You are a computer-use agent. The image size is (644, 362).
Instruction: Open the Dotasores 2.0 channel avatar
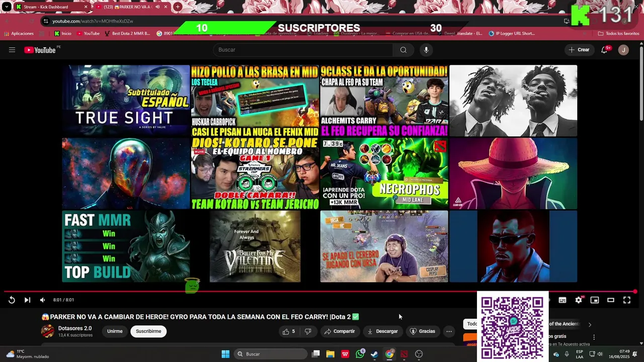tap(48, 331)
